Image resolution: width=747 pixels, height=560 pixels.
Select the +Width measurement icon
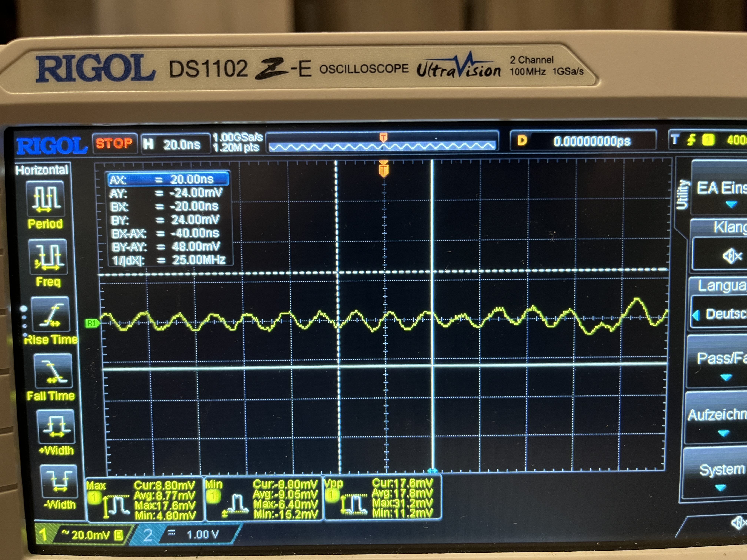tap(56, 427)
